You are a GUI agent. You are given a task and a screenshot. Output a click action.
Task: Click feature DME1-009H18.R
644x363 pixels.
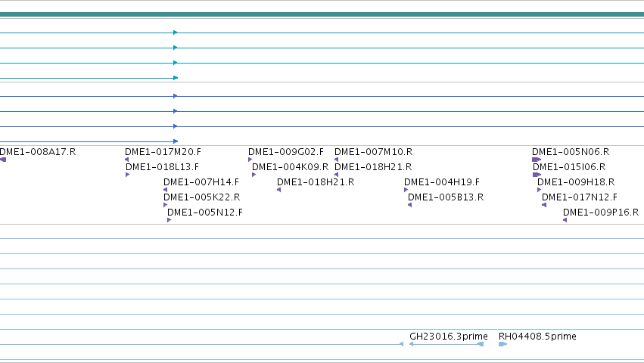(576, 182)
